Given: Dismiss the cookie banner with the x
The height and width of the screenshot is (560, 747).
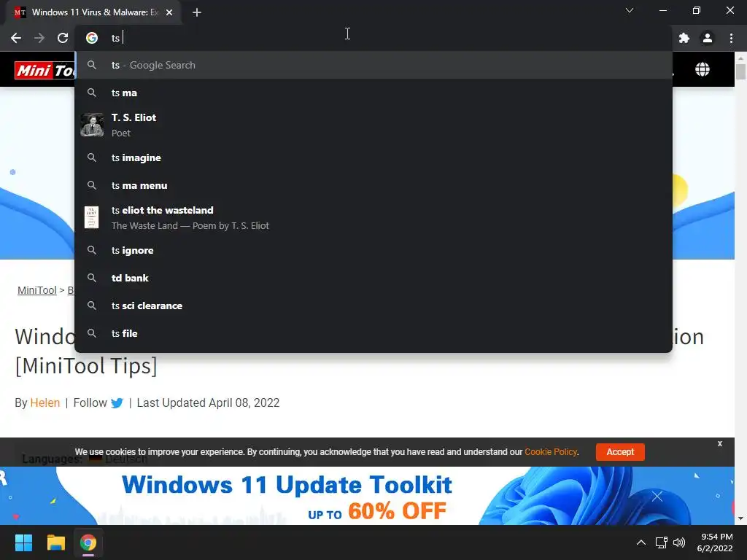Looking at the screenshot, I should (x=720, y=443).
